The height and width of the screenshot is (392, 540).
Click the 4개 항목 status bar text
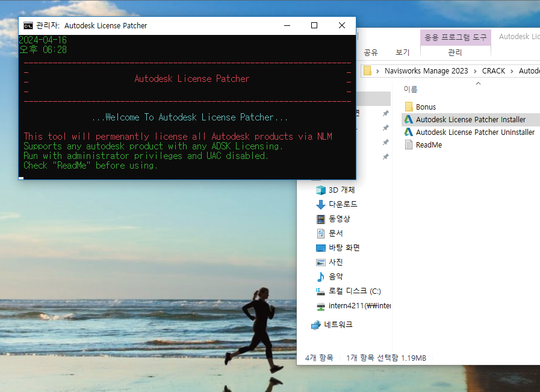[x=319, y=358]
